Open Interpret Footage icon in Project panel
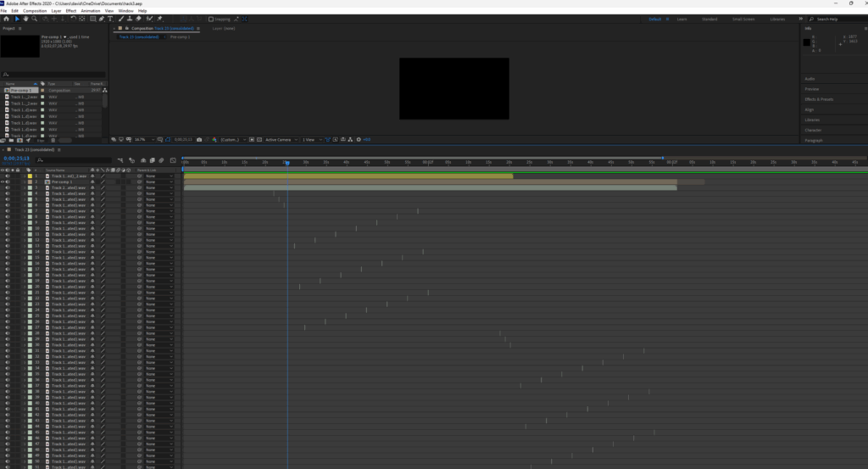The image size is (868, 469). 3,140
